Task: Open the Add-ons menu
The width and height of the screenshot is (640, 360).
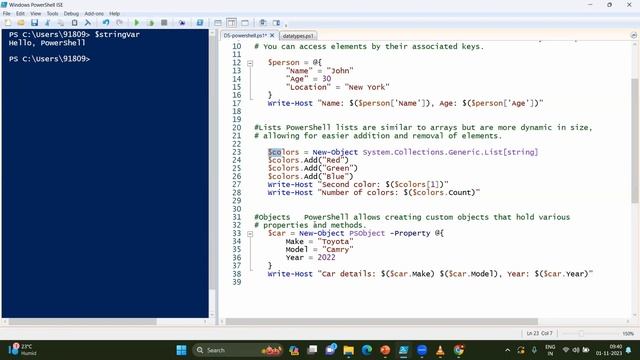Action: click(94, 13)
